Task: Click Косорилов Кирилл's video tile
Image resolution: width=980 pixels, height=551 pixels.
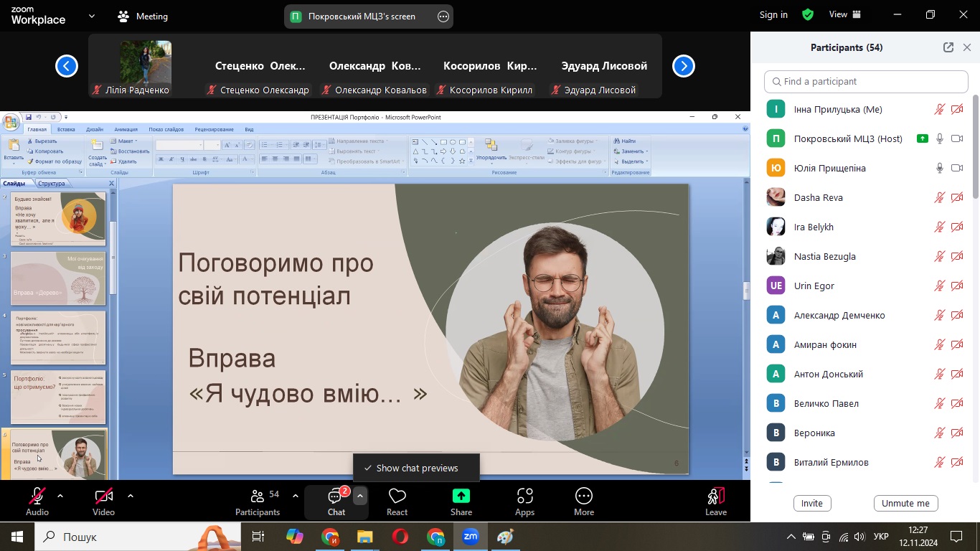Action: (490, 66)
